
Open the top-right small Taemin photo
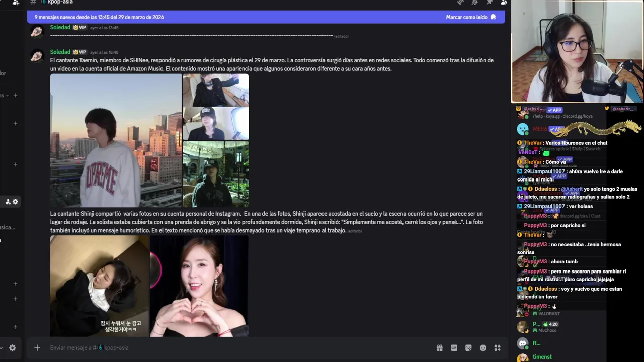(216, 90)
